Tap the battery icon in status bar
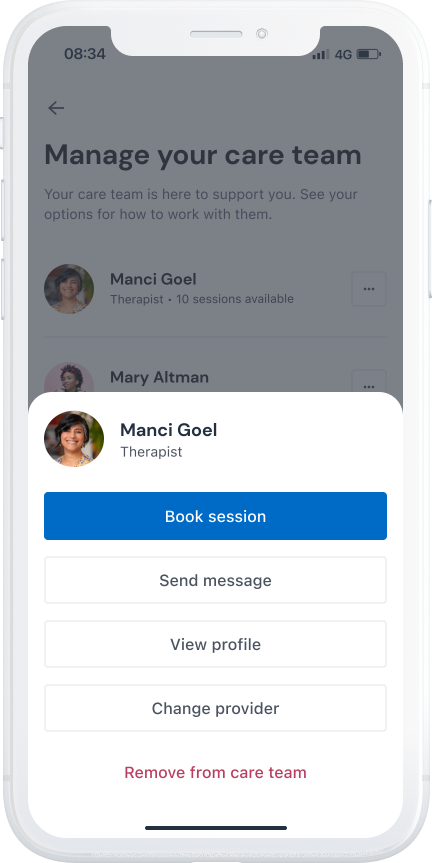Viewport: 432px width, 863px height. click(x=369, y=54)
